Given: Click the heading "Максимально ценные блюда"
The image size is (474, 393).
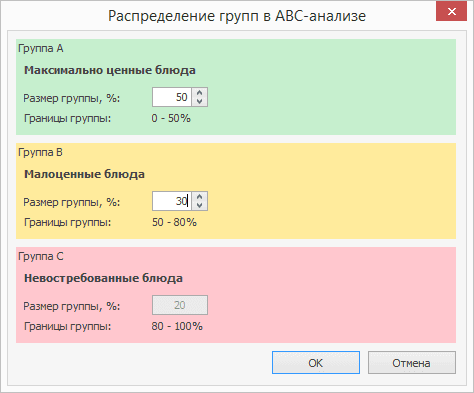Looking at the screenshot, I should click(x=110, y=70).
